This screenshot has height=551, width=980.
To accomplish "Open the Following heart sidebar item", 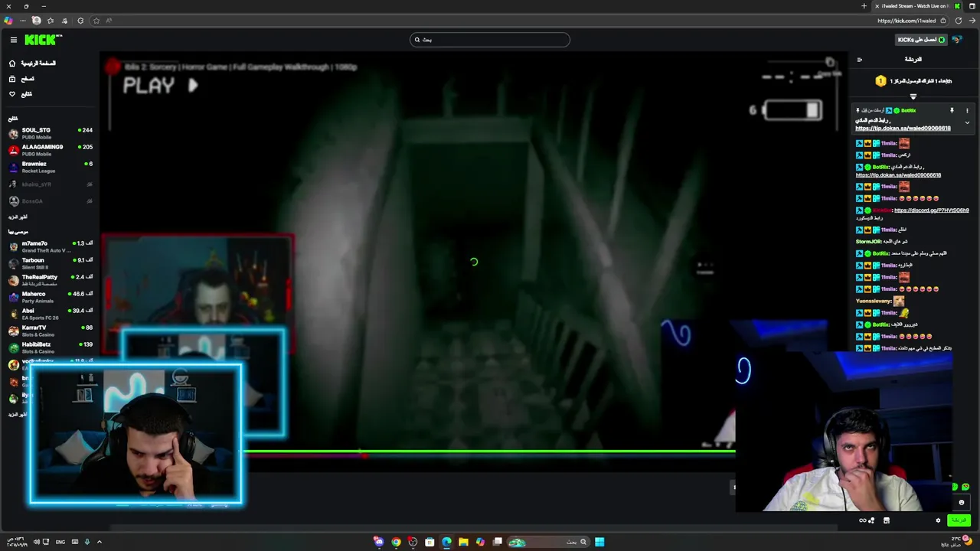I will click(x=21, y=94).
